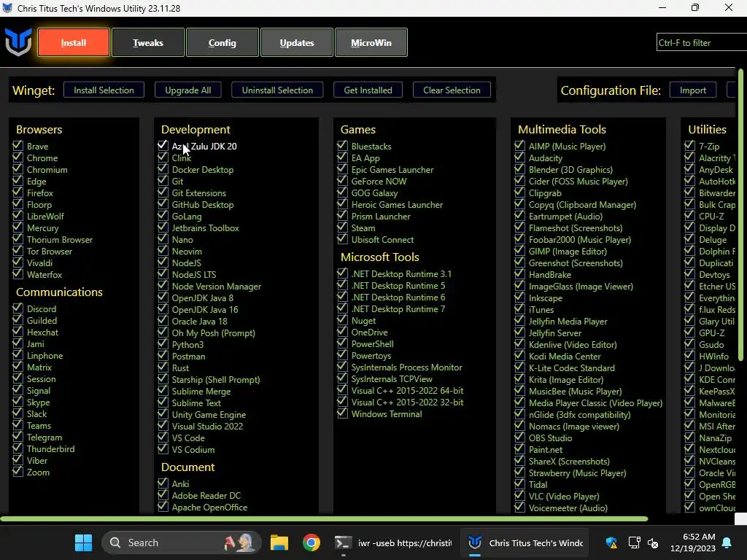This screenshot has width=747, height=560.
Task: Toggle the GOG Galaxy checkbox
Action: 342,192
